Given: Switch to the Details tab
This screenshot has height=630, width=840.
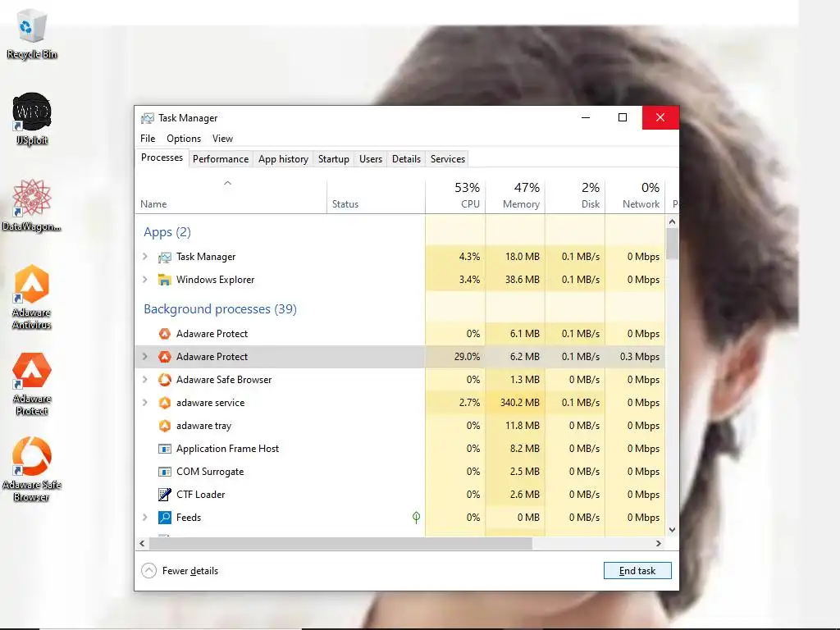Looking at the screenshot, I should 406,159.
